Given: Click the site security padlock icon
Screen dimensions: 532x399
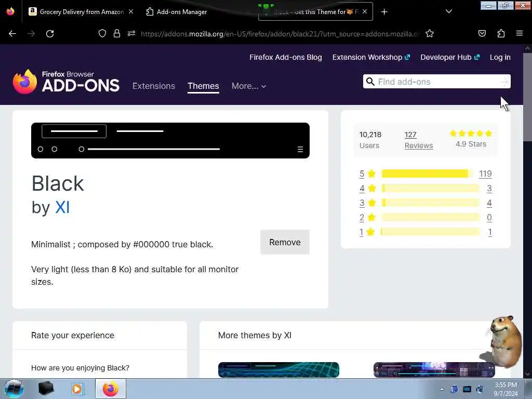Looking at the screenshot, I should 117,33.
